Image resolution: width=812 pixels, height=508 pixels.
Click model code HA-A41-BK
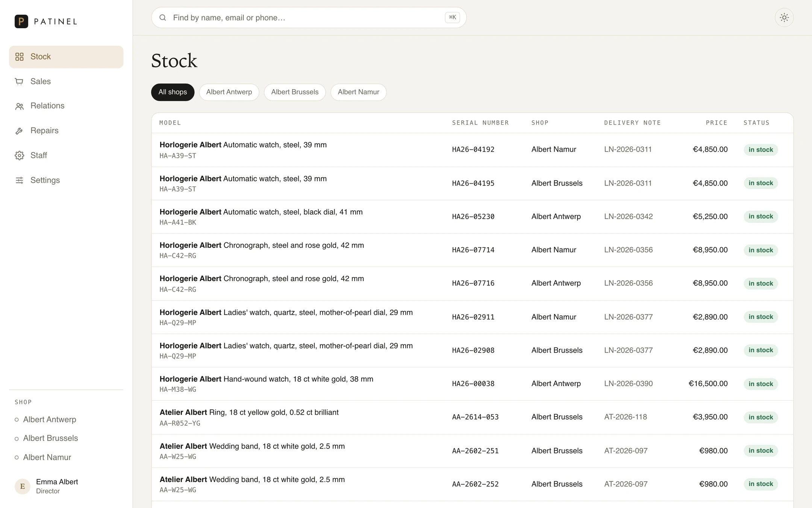[178, 223]
